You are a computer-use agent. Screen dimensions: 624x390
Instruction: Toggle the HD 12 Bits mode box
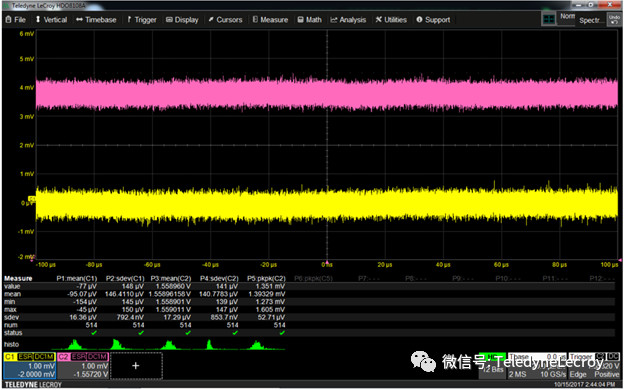coord(493,365)
